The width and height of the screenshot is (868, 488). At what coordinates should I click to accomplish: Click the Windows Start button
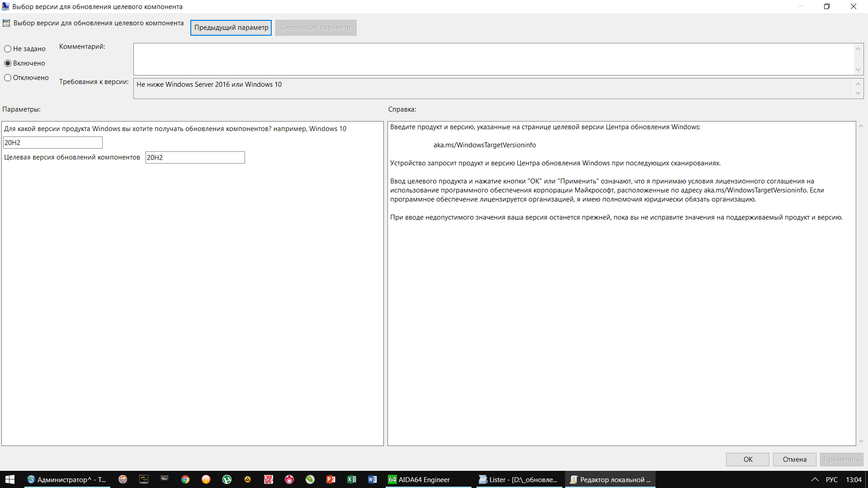click(x=10, y=479)
